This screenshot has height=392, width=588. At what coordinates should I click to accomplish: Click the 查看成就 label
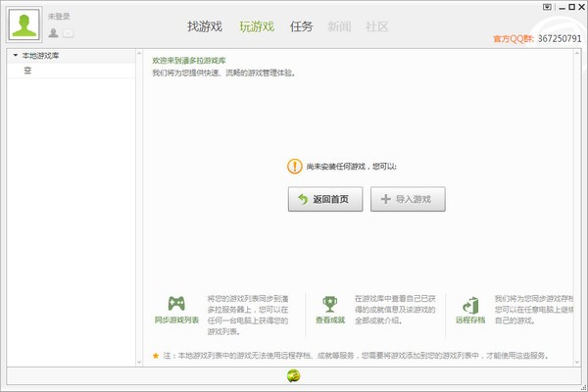pyautogui.click(x=330, y=320)
